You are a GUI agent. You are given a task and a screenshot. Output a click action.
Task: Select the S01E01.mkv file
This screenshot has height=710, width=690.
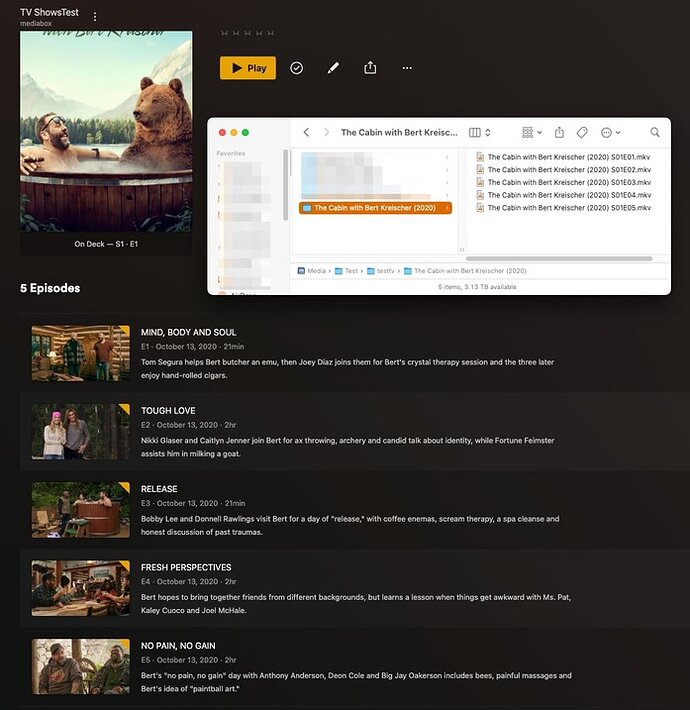[x=563, y=157]
